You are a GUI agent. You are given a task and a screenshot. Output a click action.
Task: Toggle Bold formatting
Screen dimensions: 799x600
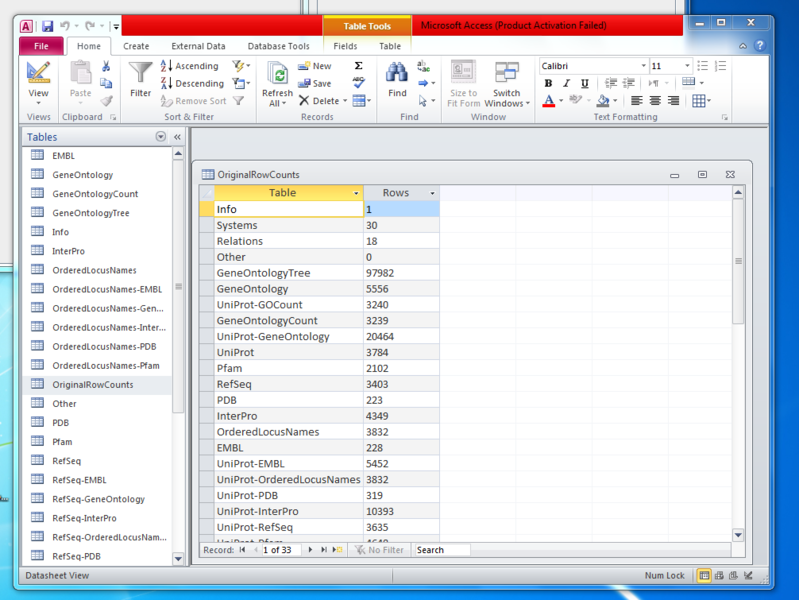coord(548,83)
